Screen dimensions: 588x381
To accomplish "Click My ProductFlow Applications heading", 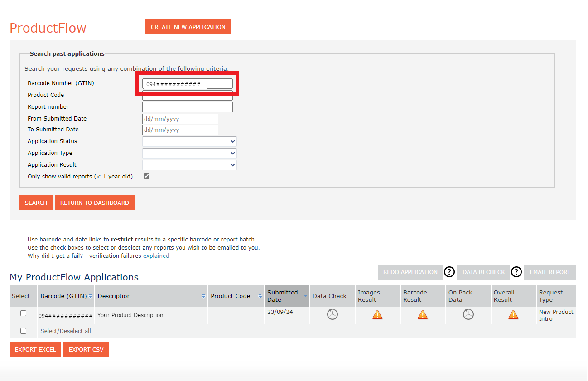I will click(x=74, y=277).
